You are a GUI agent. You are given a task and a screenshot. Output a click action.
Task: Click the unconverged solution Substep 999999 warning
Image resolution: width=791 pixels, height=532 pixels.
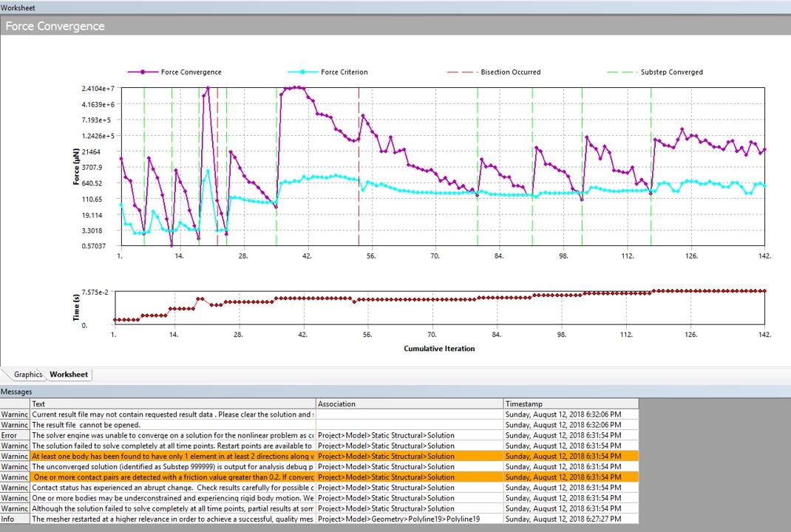[173, 467]
